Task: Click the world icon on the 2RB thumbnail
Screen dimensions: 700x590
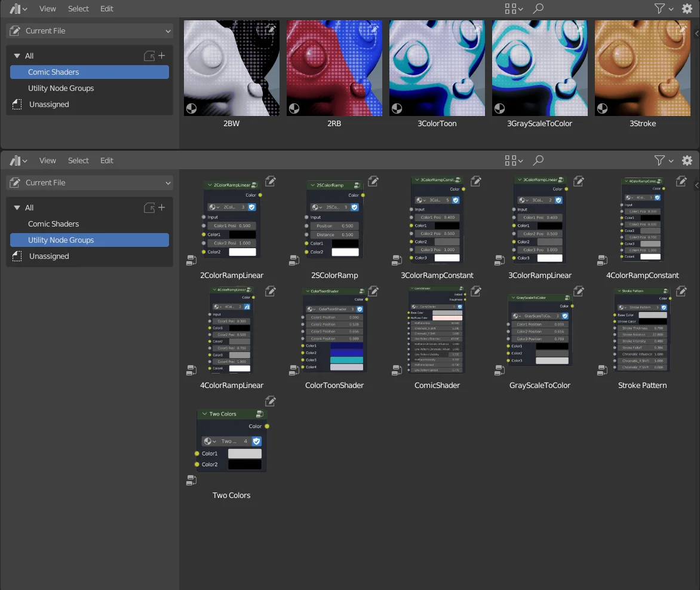Action: coord(293,108)
